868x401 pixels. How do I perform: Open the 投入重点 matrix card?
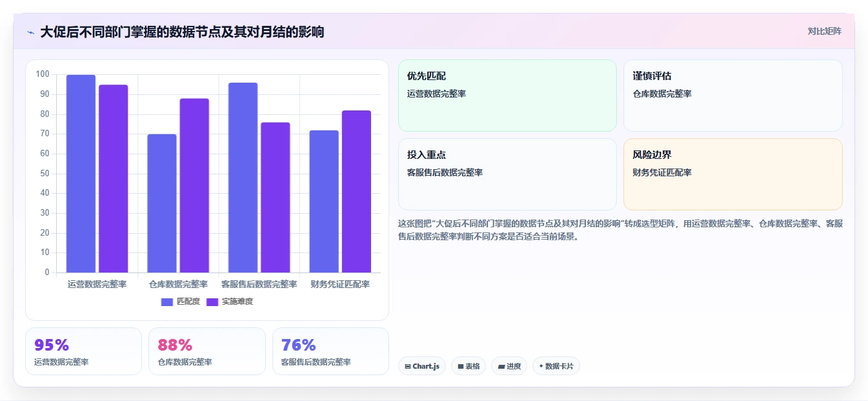coord(507,174)
